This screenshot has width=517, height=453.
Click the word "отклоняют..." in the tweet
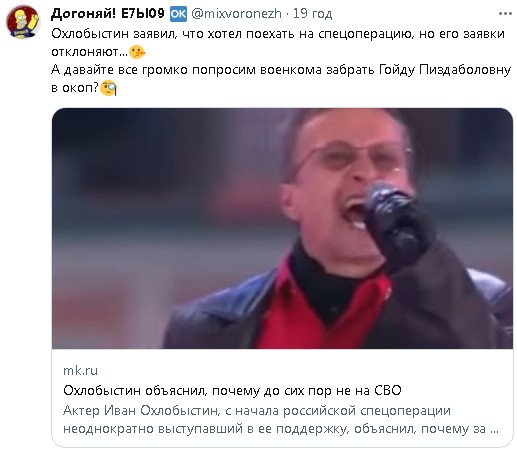pos(90,52)
